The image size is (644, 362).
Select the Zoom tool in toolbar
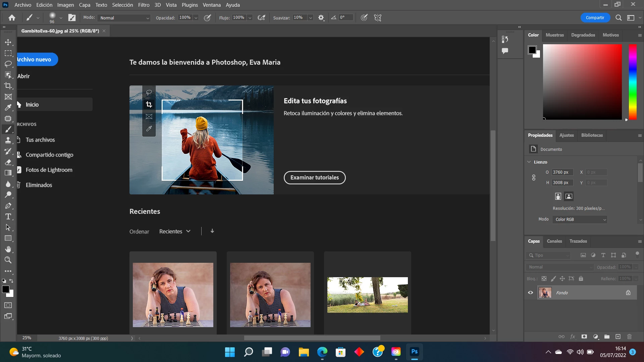pyautogui.click(x=8, y=260)
